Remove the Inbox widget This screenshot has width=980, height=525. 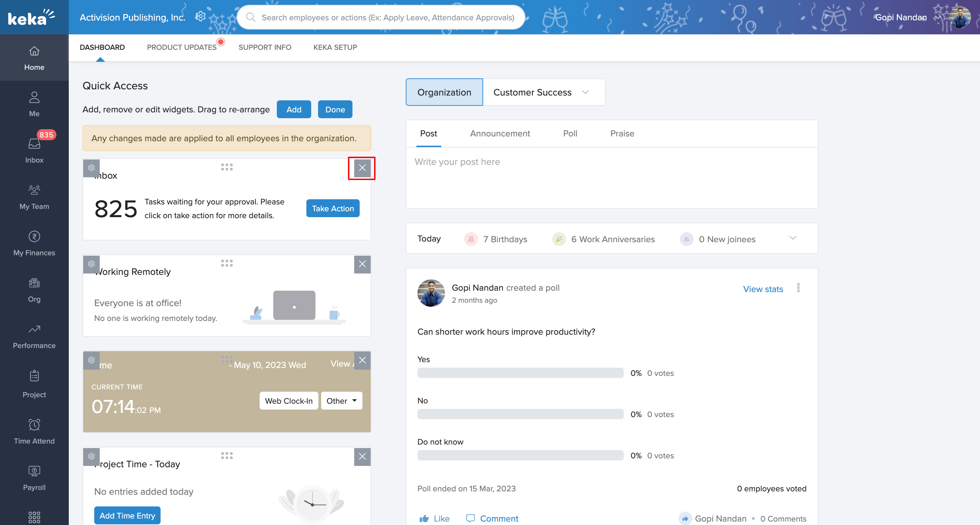click(362, 168)
